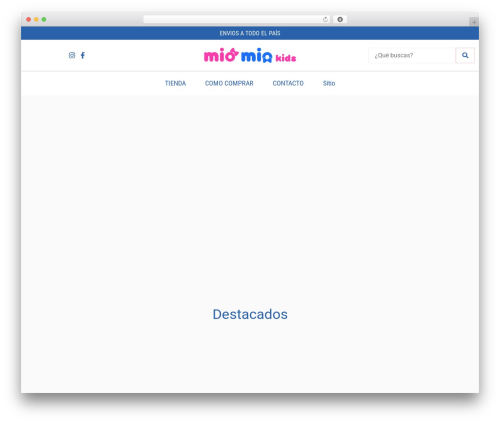Screen dimensions: 500x423
Task: Maximize the window with the green button
Action: pyautogui.click(x=44, y=20)
